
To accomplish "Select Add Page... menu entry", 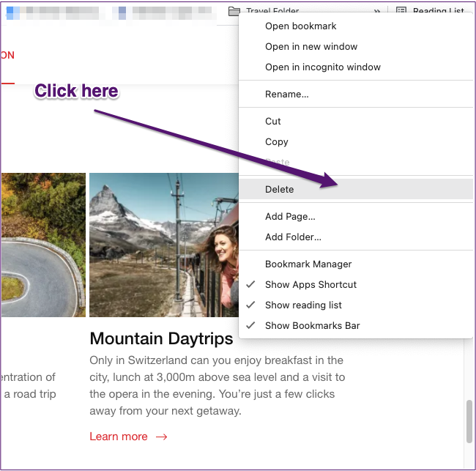I will (x=356, y=216).
